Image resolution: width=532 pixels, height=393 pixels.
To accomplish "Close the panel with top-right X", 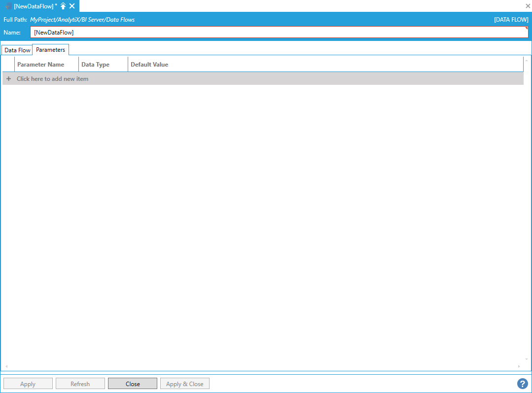I will (x=528, y=6).
